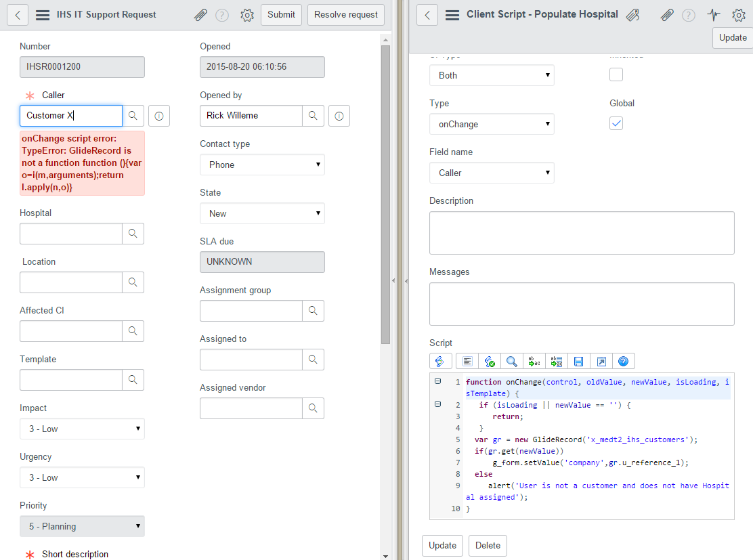Open the State dropdown showing New
Viewport: 753px width, 560px height.
click(x=262, y=213)
